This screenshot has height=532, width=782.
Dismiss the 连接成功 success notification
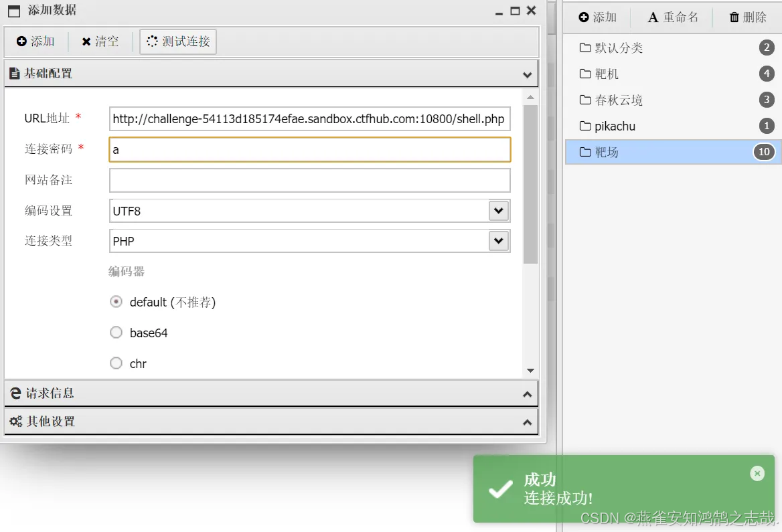(757, 473)
